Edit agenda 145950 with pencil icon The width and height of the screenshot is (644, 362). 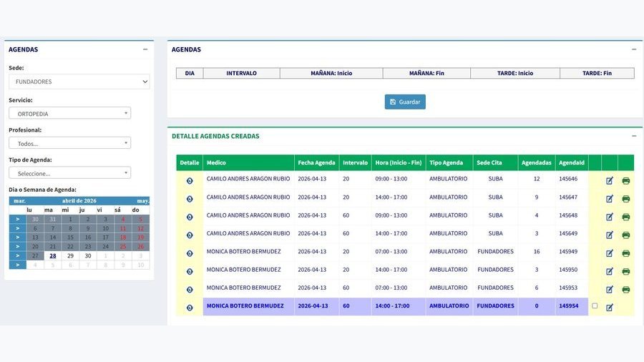[x=610, y=271]
